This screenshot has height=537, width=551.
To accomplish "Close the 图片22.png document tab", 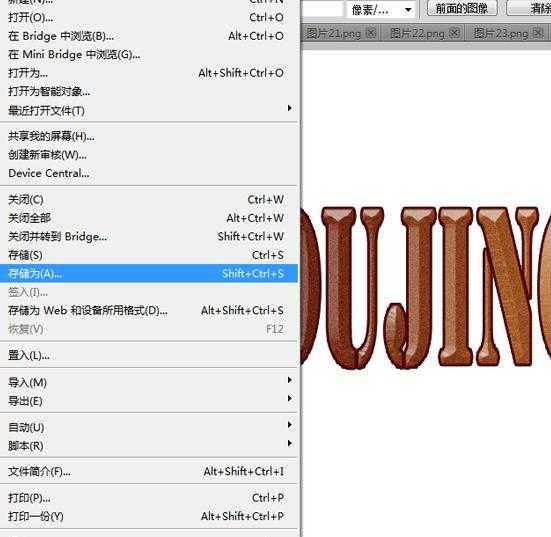I will [x=455, y=33].
